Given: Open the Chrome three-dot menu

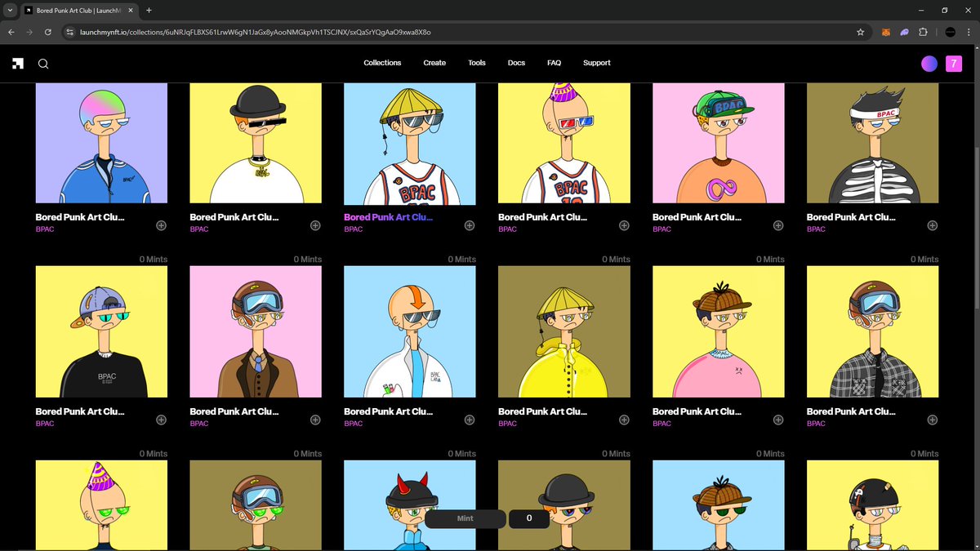Looking at the screenshot, I should pos(969,32).
